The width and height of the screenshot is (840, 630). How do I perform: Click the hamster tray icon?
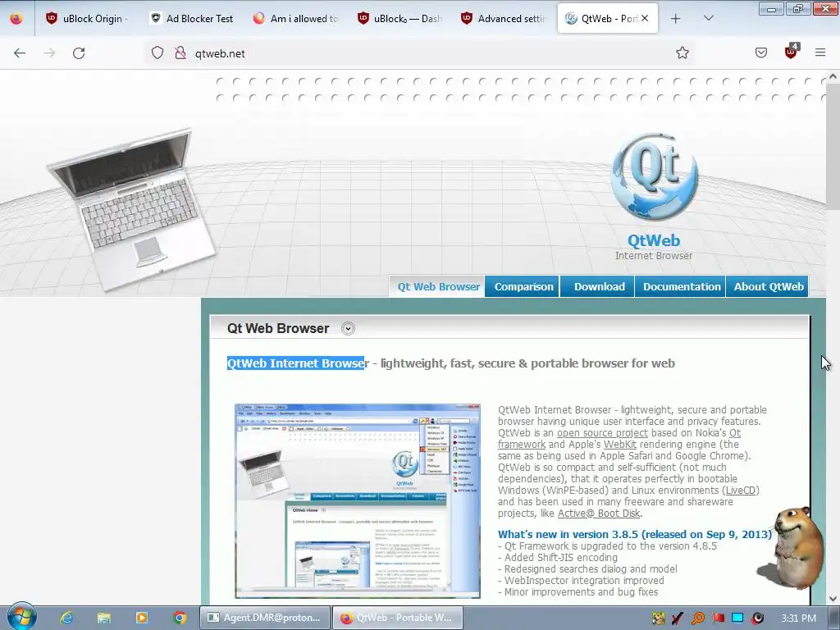tap(659, 619)
